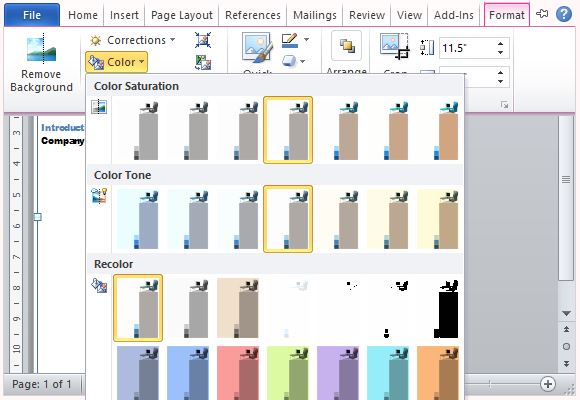Open the Quick Styles picture gallery
Screen dimensions: 580x400
[257, 48]
